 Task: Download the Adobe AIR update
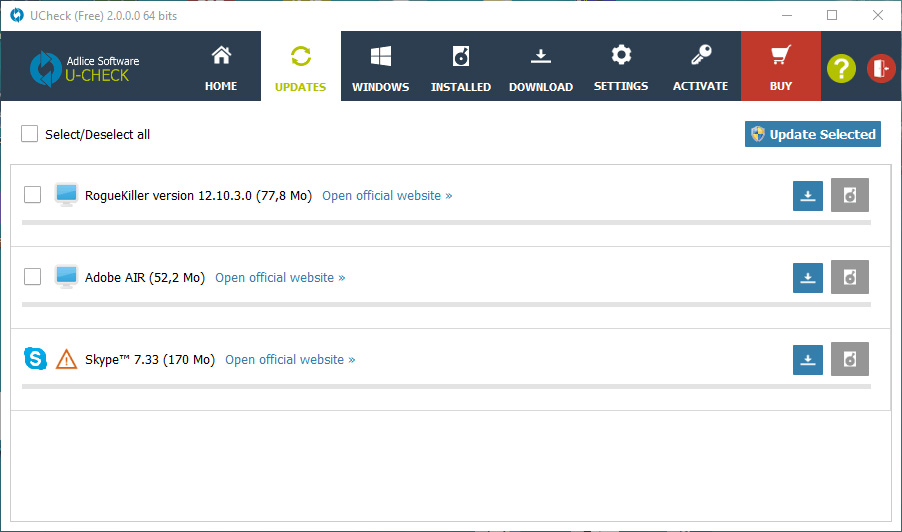click(808, 277)
